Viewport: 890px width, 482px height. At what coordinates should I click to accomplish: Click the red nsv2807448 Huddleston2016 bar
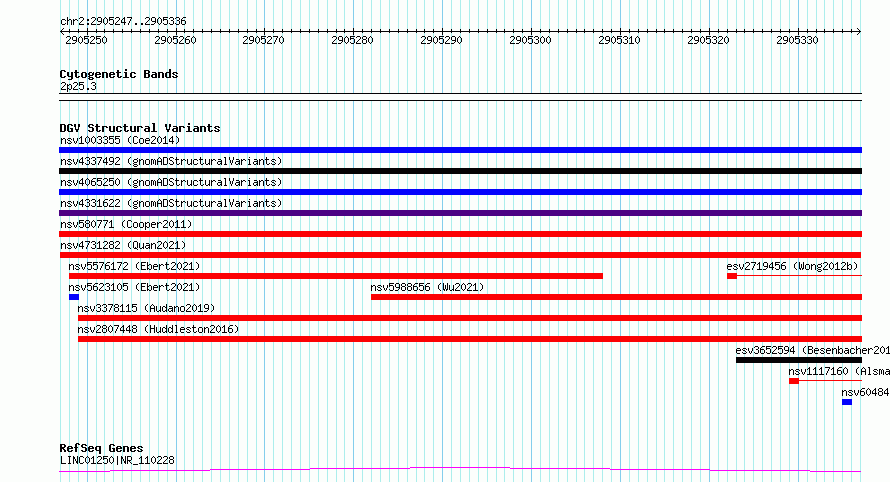tap(470, 339)
